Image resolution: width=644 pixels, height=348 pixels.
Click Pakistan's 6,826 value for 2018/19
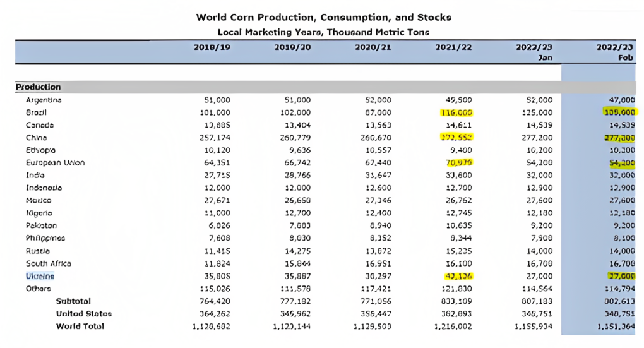pos(220,226)
